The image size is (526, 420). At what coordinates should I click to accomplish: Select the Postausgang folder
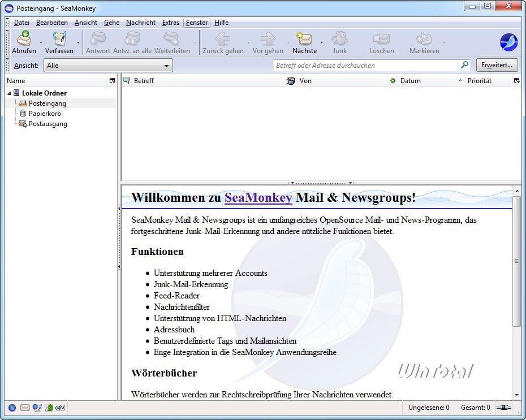pos(48,124)
